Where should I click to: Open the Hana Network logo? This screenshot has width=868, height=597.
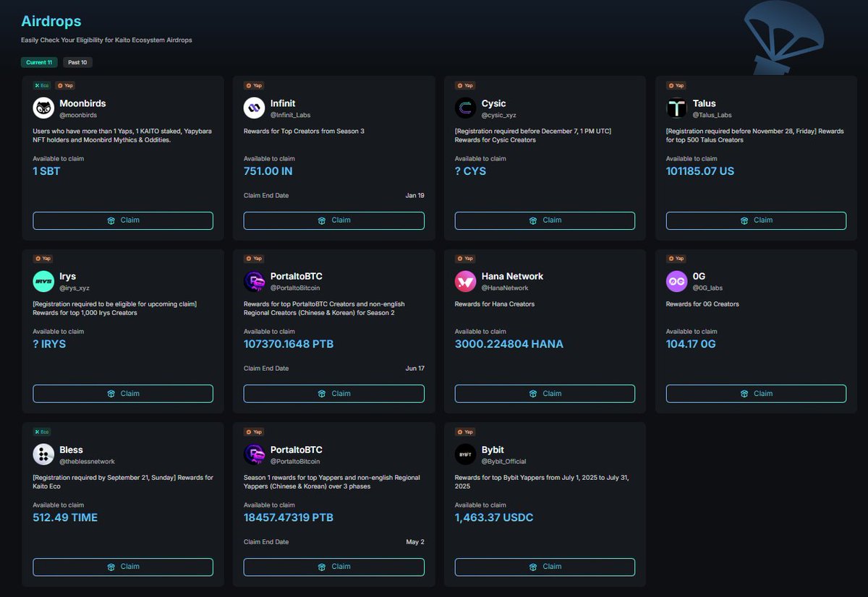point(466,281)
